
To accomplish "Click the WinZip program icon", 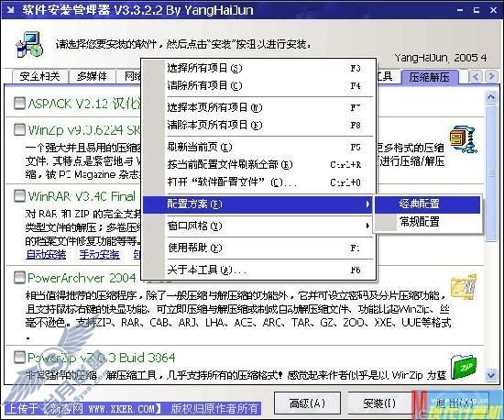I will pos(463,139).
